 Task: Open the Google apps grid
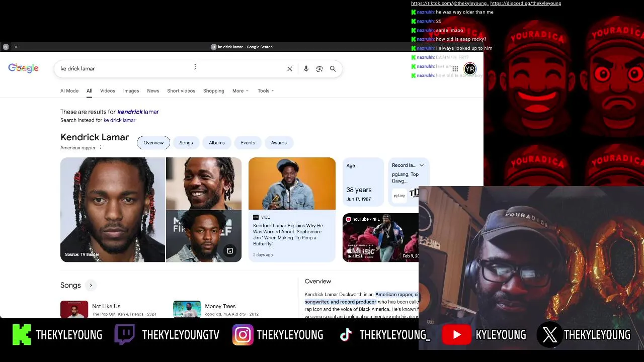[455, 69]
